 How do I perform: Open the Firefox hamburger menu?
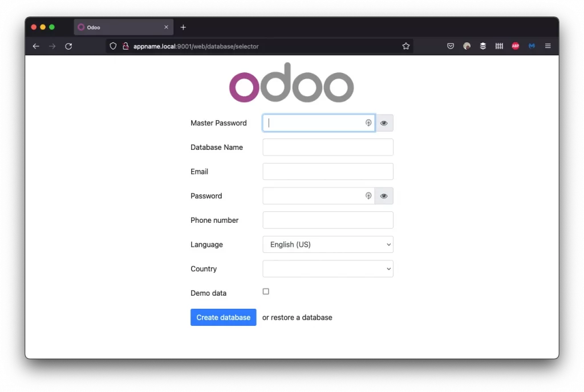548,46
